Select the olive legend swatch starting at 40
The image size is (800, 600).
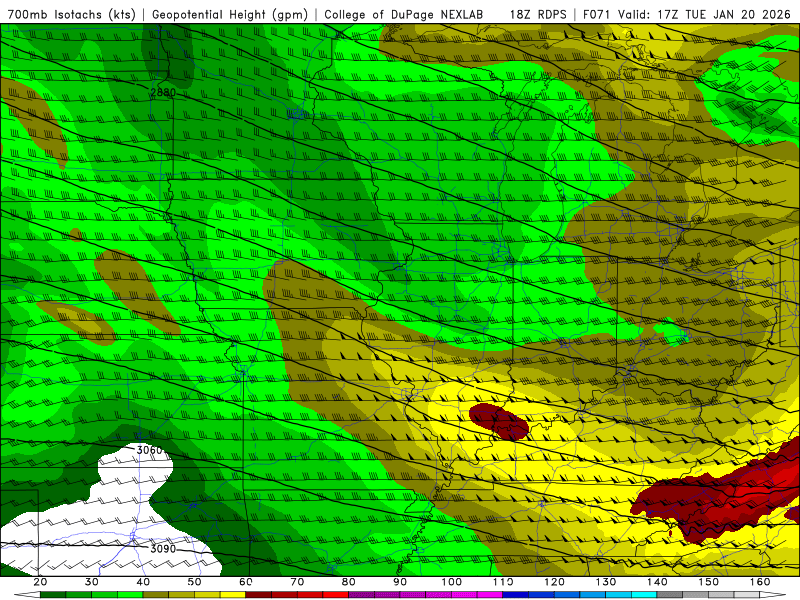click(x=156, y=595)
